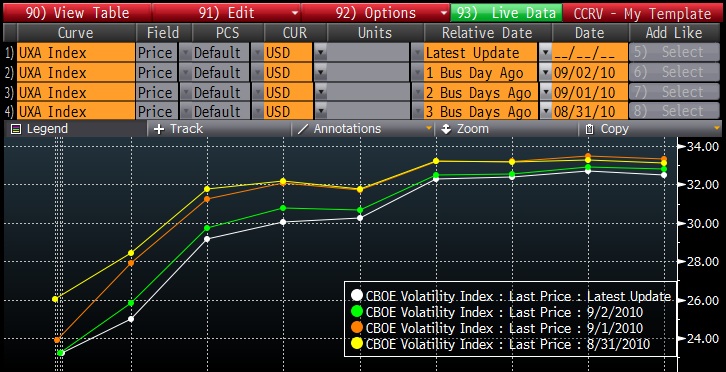The image size is (726, 372).
Task: Open the 91) Edit menu
Action: (226, 13)
